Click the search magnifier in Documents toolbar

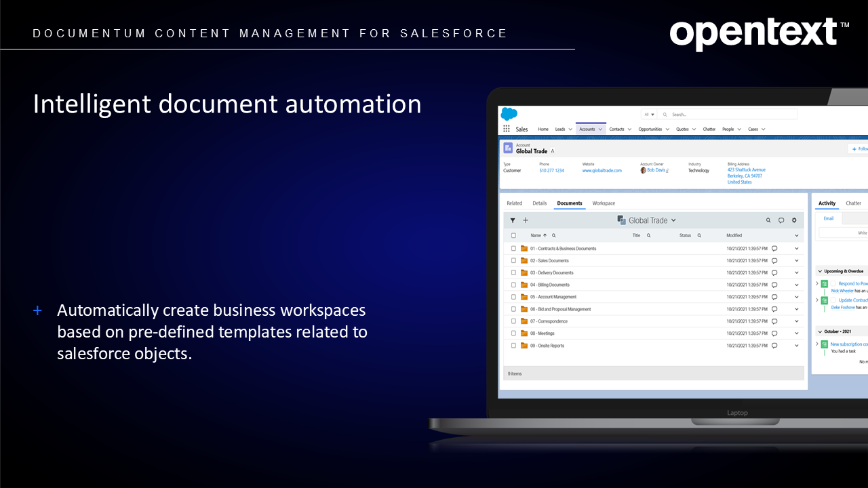768,220
